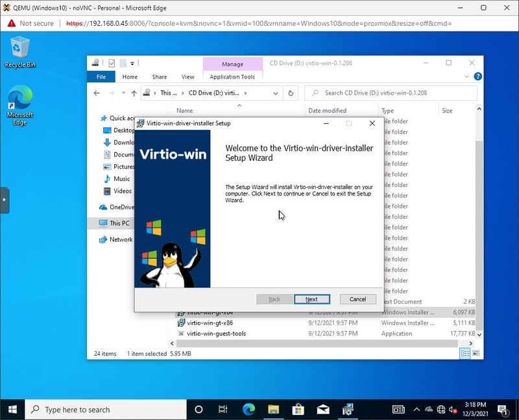Screen dimensions: 519x420
Task: Refresh the CD Drive folder view
Action: (291, 93)
